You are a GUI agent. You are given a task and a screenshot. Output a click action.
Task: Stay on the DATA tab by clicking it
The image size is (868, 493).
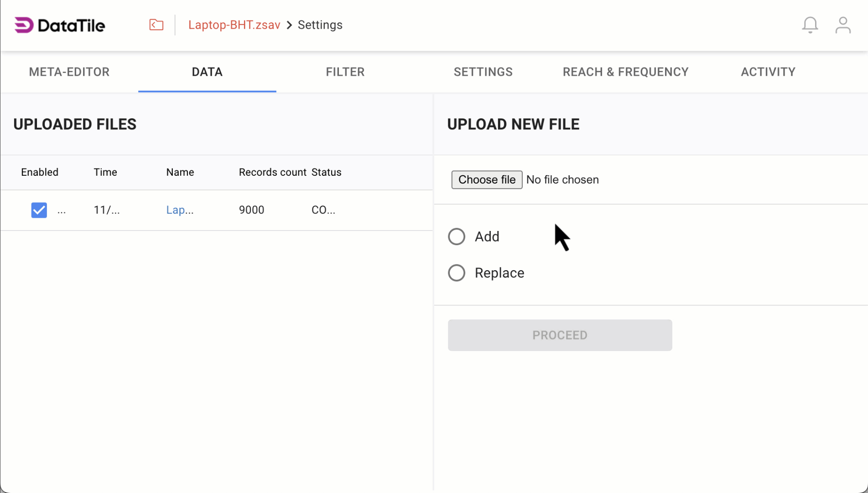[207, 72]
